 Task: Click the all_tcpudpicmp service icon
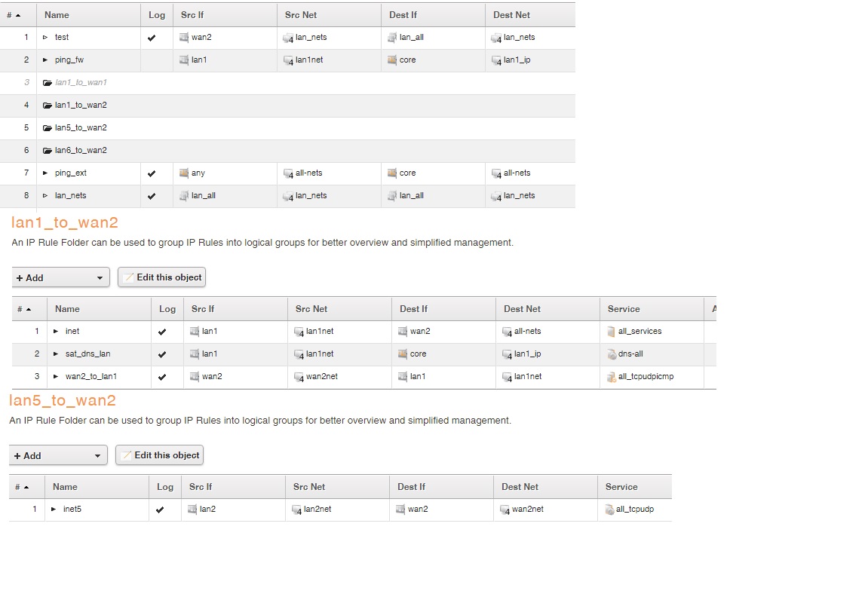point(611,377)
